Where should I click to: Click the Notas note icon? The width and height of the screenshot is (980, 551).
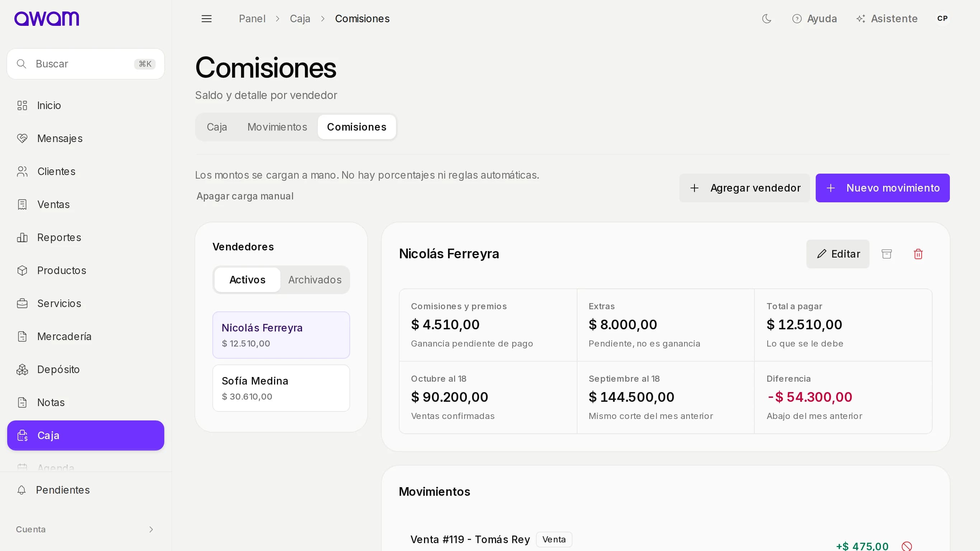(22, 402)
